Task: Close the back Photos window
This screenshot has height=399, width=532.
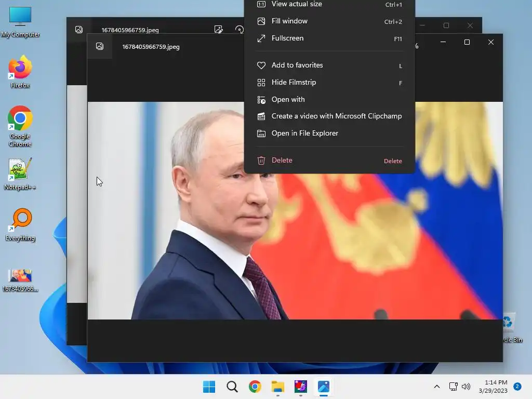Action: 470,25
